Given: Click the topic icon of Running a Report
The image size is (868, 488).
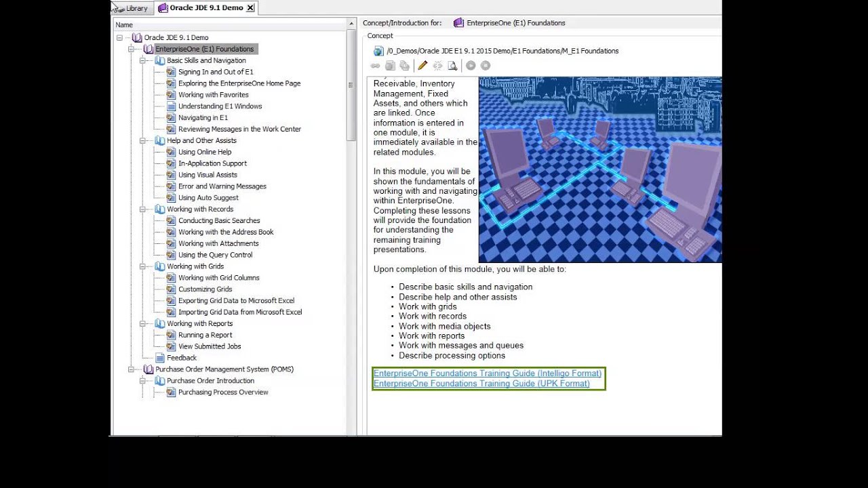Looking at the screenshot, I should coord(171,335).
